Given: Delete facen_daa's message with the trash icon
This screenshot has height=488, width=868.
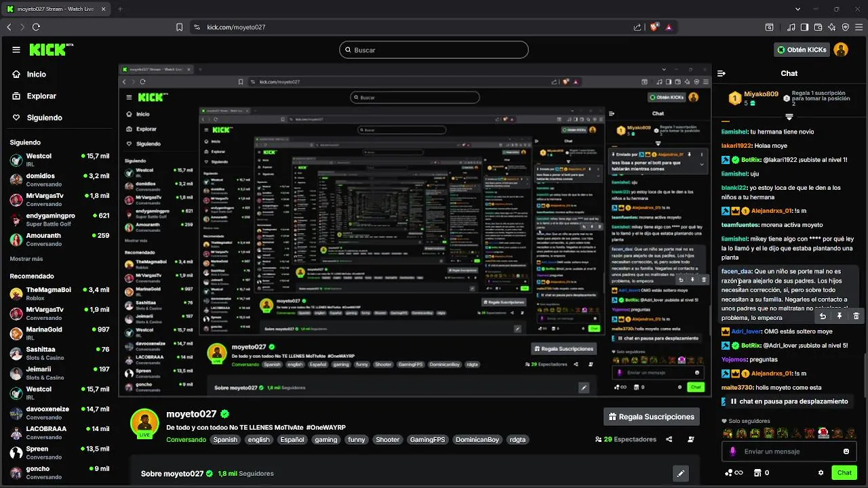Looking at the screenshot, I should 856,316.
